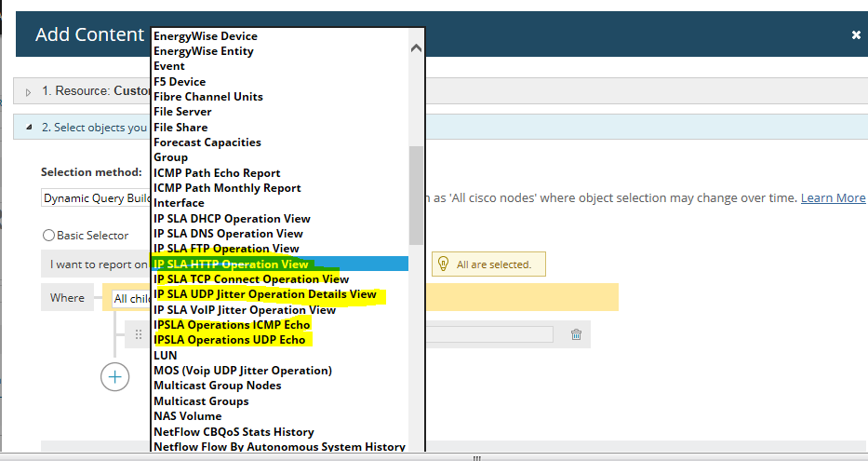Open the Learn More link
Screen dimensions: 868x461
click(833, 197)
